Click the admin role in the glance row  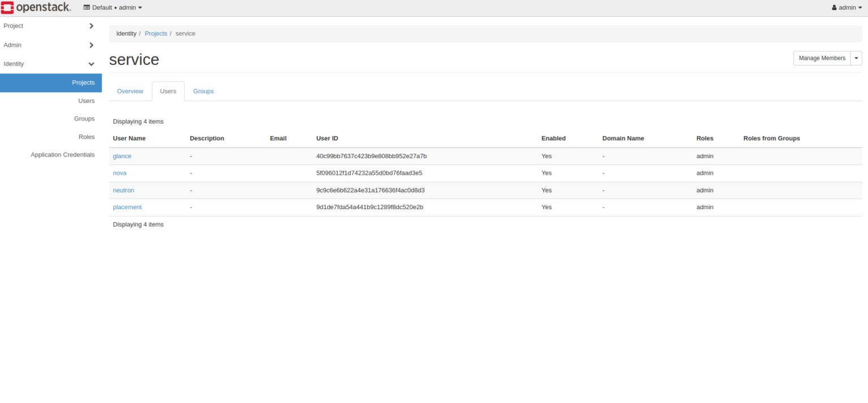[x=705, y=156]
